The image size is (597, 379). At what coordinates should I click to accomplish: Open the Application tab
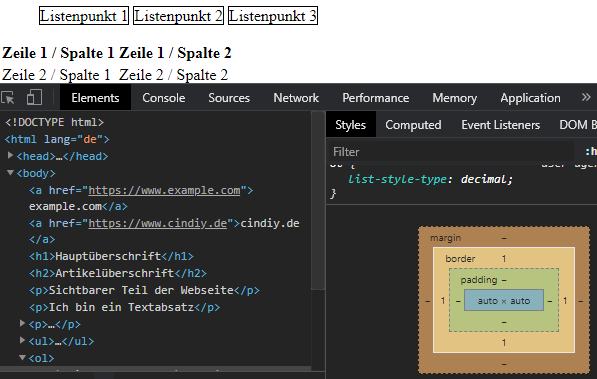pyautogui.click(x=530, y=98)
